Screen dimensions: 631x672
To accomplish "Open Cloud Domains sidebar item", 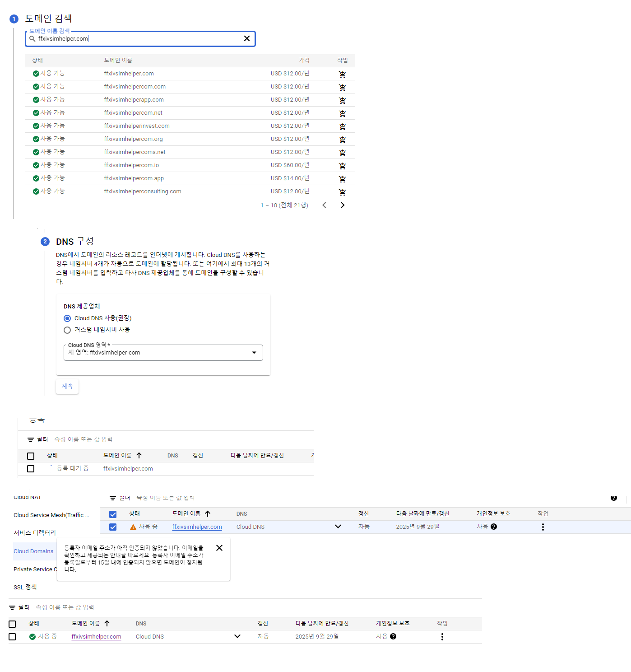I will (33, 551).
